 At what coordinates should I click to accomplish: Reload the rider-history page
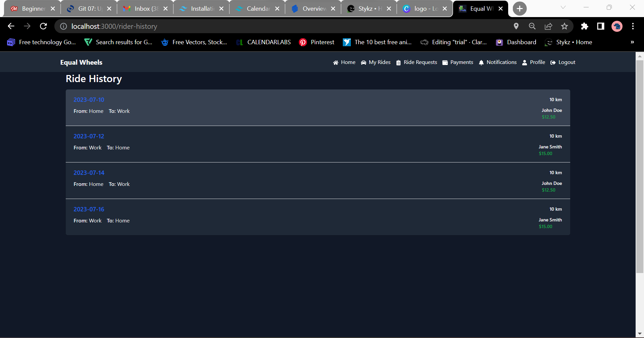point(43,26)
